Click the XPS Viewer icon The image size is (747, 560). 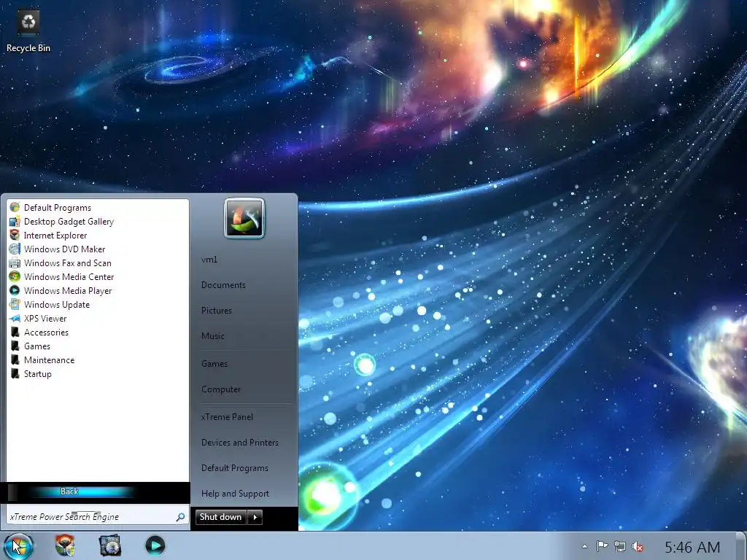click(x=15, y=319)
